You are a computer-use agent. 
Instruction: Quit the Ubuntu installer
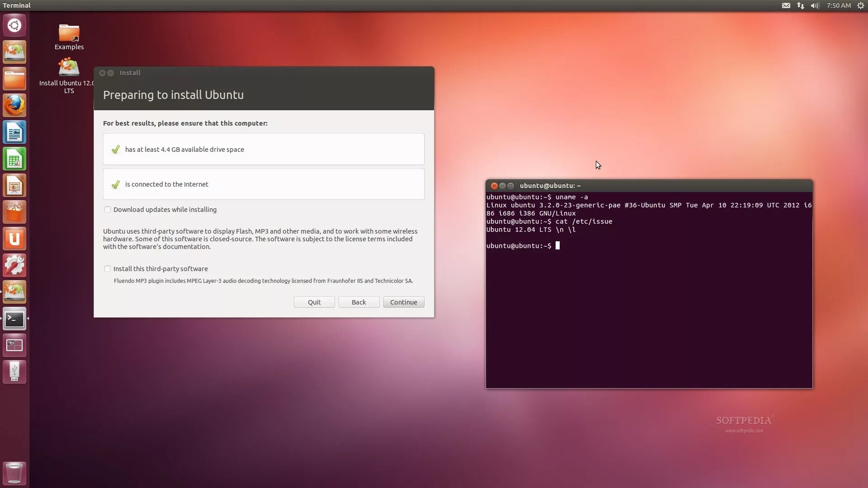(x=314, y=302)
